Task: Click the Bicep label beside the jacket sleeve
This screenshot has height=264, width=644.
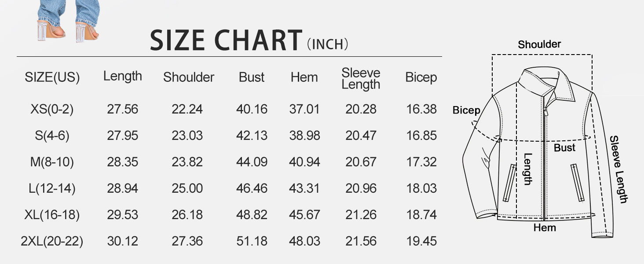Action: (x=466, y=110)
